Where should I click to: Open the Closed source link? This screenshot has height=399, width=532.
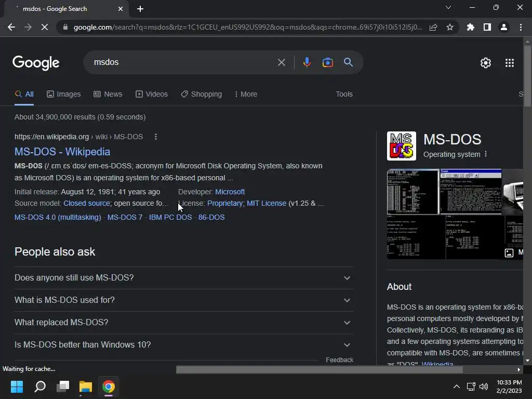point(87,203)
